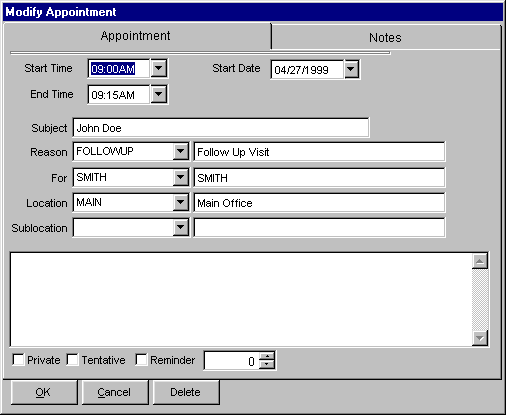Enable the Private checkbox

[x=18, y=360]
